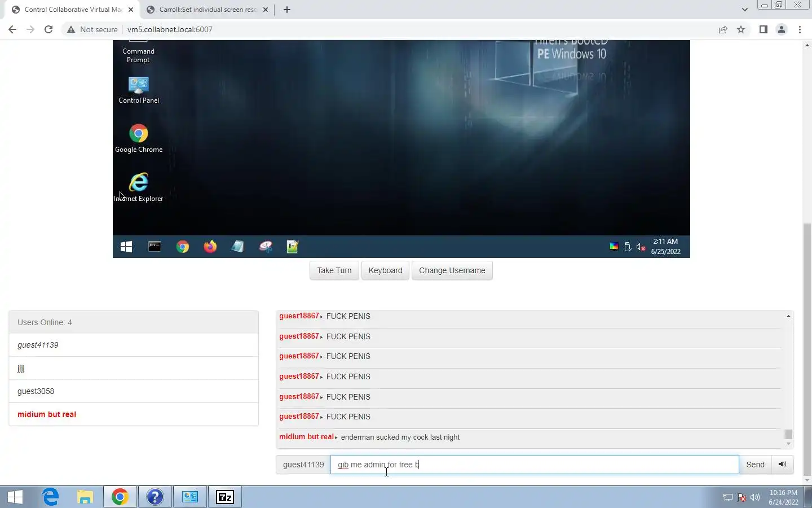Launch Chrome from VM taskbar
812x508 pixels.
point(183,247)
